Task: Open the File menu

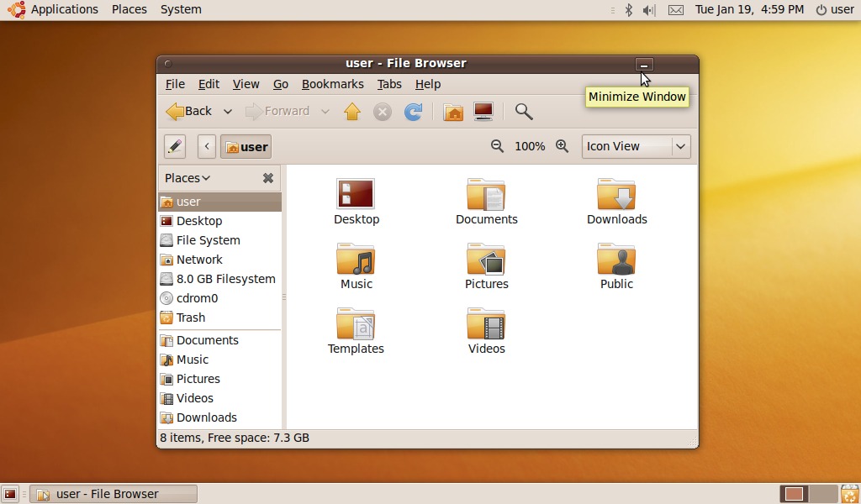Action: (x=175, y=84)
